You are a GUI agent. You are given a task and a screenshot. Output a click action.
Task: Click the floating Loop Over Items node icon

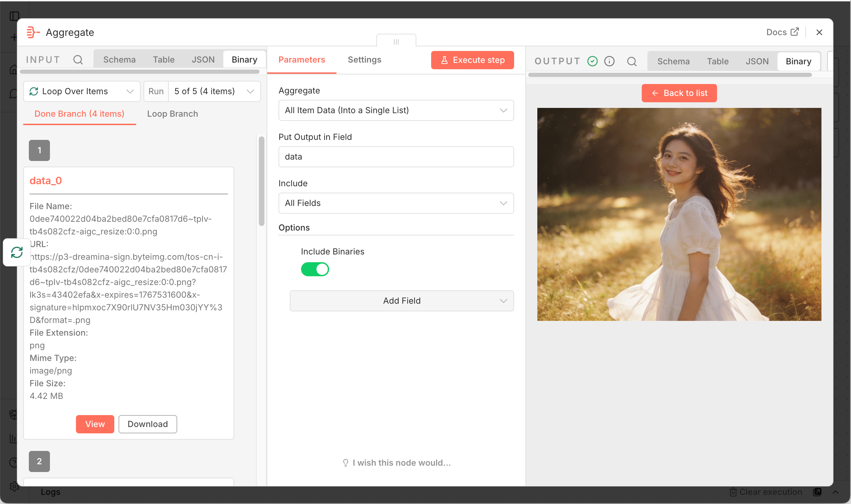pyautogui.click(x=17, y=252)
